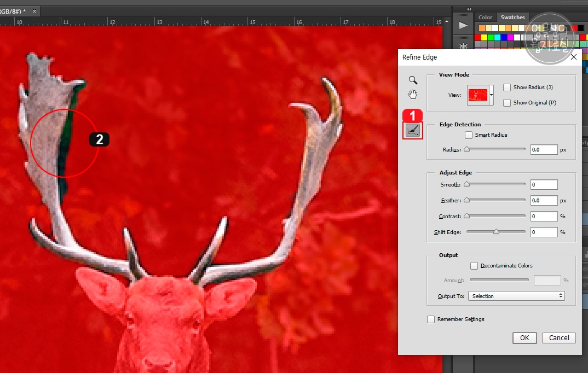Image resolution: width=588 pixels, height=373 pixels.
Task: Click the Feather slider handle
Action: pos(466,200)
